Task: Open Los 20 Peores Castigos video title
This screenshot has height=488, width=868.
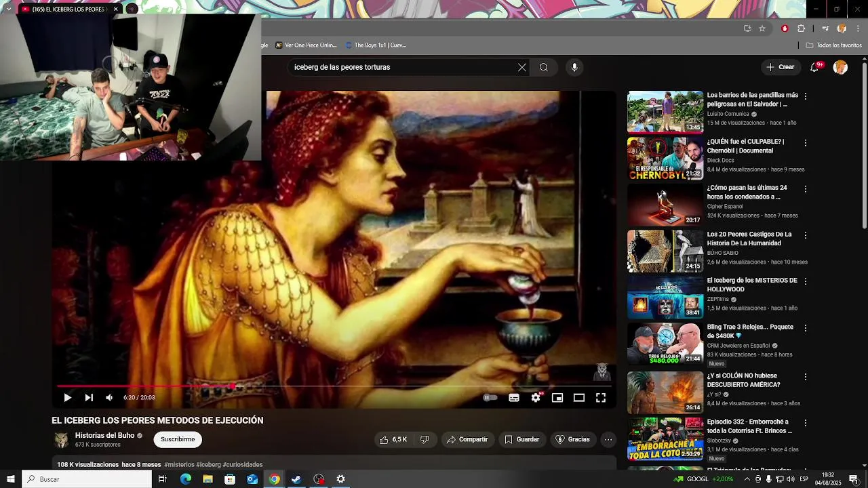Action: point(749,239)
